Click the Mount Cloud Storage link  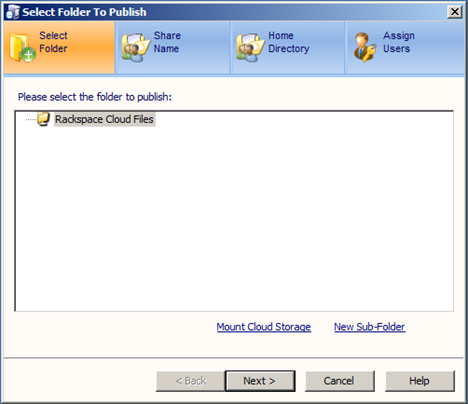pyautogui.click(x=264, y=327)
